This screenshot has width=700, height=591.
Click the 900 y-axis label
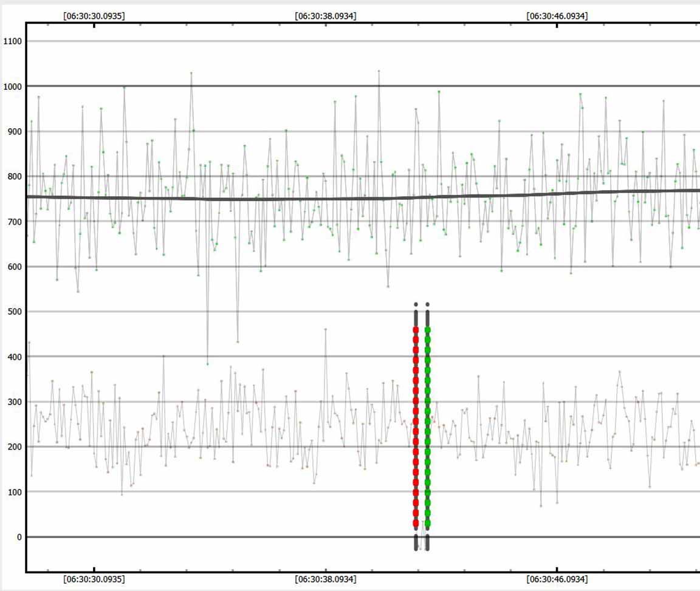[15, 132]
